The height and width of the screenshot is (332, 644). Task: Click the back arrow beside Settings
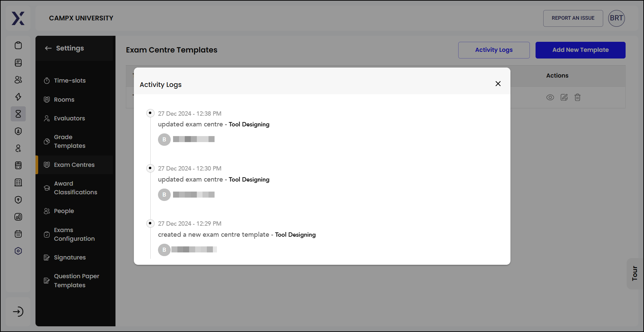(x=48, y=48)
